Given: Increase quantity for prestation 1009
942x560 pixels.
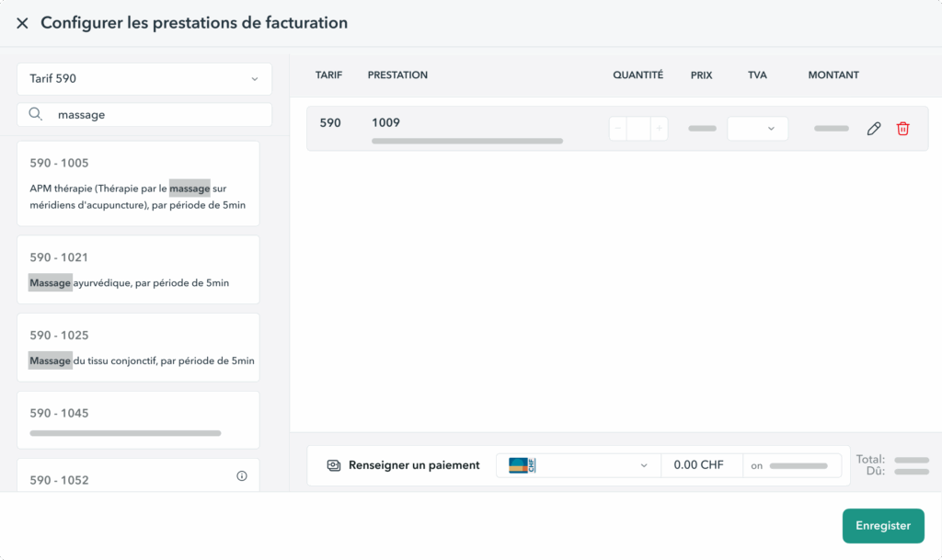Looking at the screenshot, I should [x=659, y=129].
